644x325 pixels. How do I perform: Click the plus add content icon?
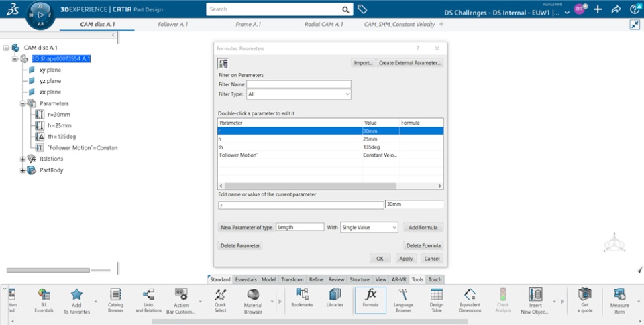tap(598, 9)
